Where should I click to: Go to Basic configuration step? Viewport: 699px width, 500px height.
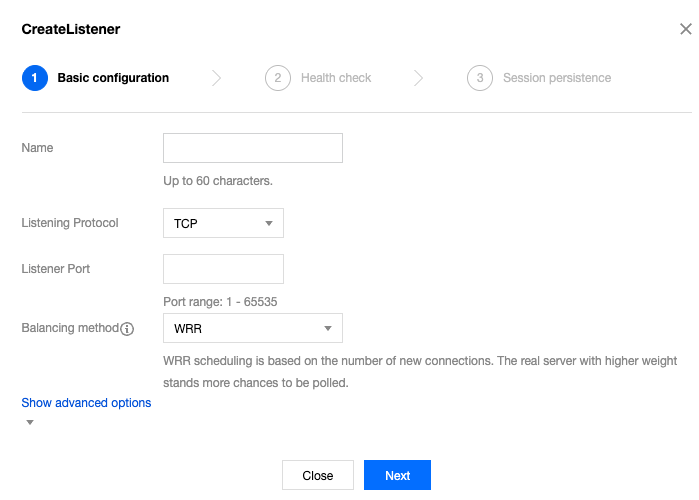(x=113, y=78)
